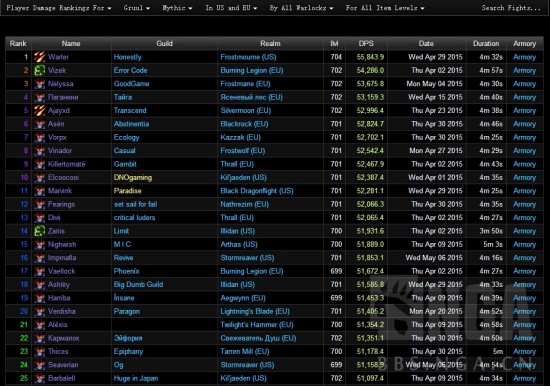Sort by the DPS column header
The width and height of the screenshot is (550, 386).
(366, 44)
